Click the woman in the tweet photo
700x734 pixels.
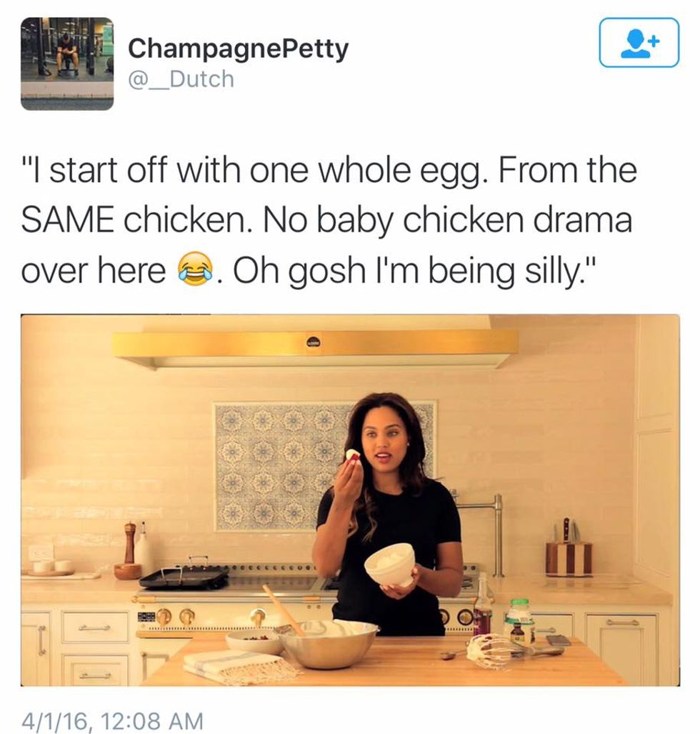(x=387, y=515)
